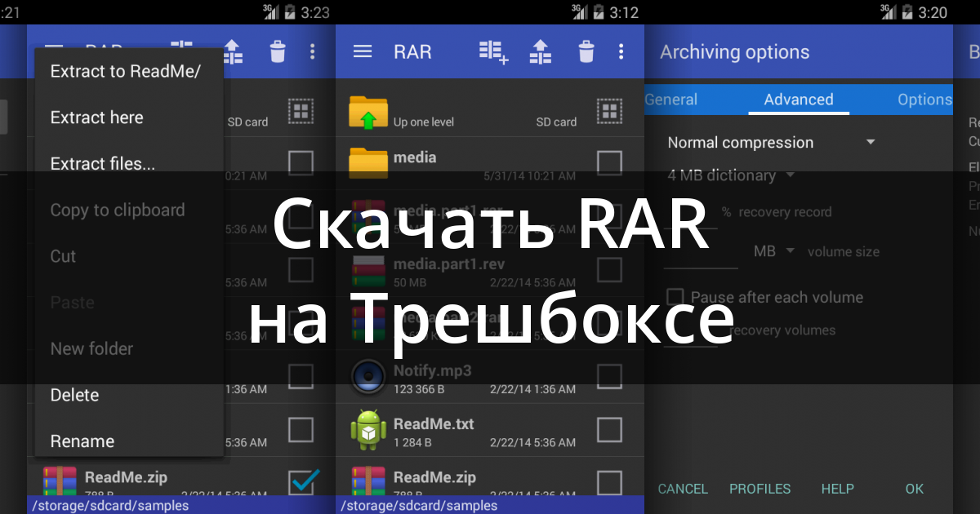
Task: Switch to General tab in Archiving options
Action: (670, 100)
